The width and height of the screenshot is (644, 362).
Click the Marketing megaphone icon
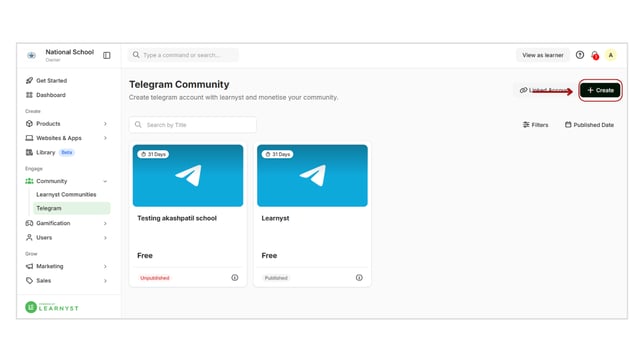tap(29, 266)
